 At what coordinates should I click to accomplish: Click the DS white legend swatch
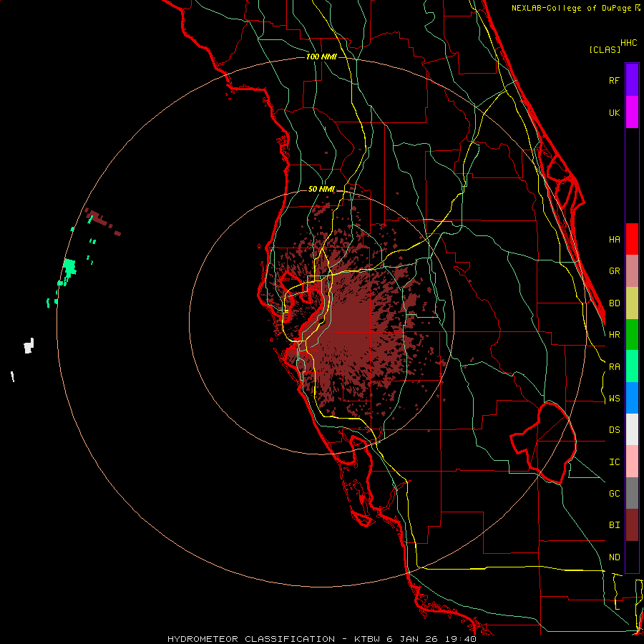(632, 429)
